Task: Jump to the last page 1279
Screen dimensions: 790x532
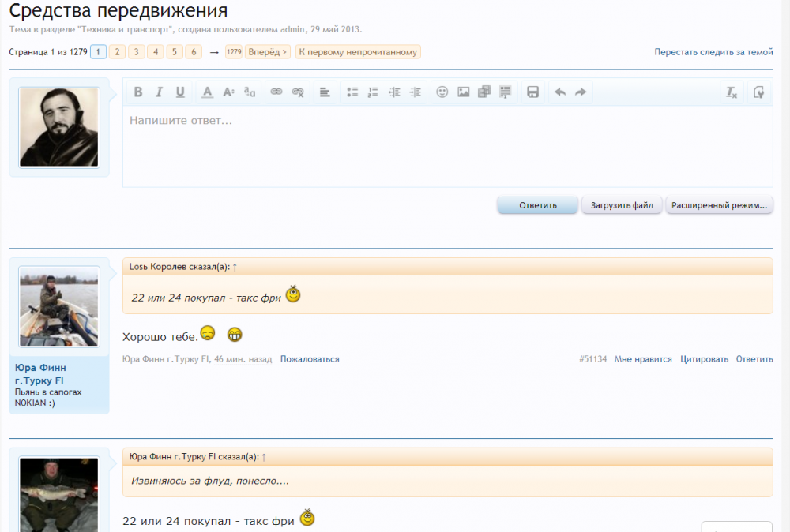Action: pos(234,52)
